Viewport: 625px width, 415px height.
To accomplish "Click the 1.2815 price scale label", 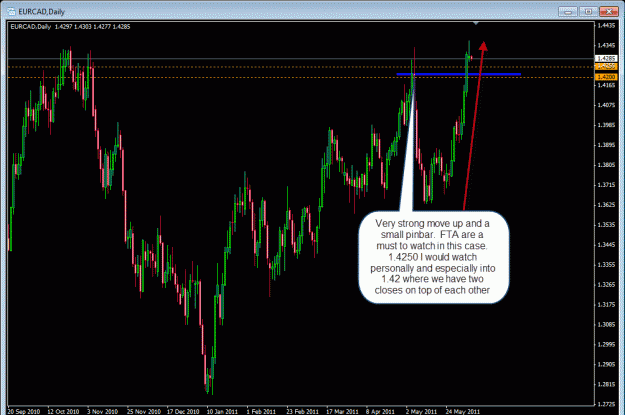I will click(x=606, y=384).
